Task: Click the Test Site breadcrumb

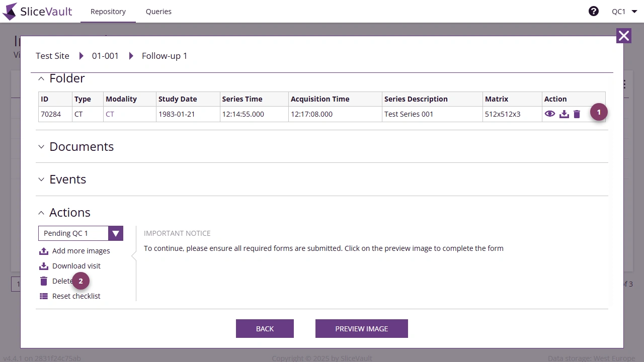Action: [x=52, y=56]
